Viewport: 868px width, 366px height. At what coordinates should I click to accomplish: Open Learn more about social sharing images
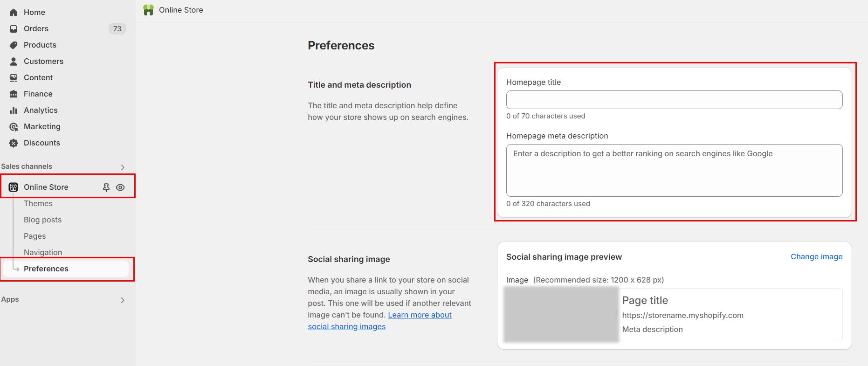(420, 315)
